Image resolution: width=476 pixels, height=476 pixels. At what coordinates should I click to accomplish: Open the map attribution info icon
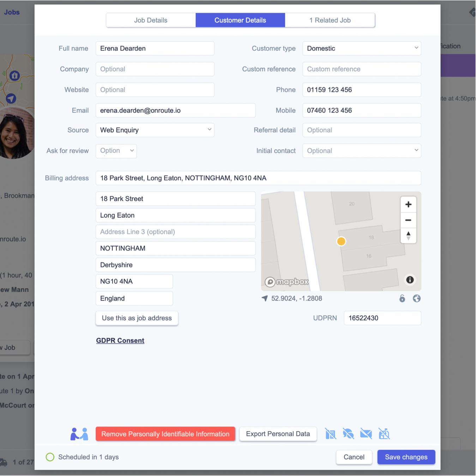(410, 280)
